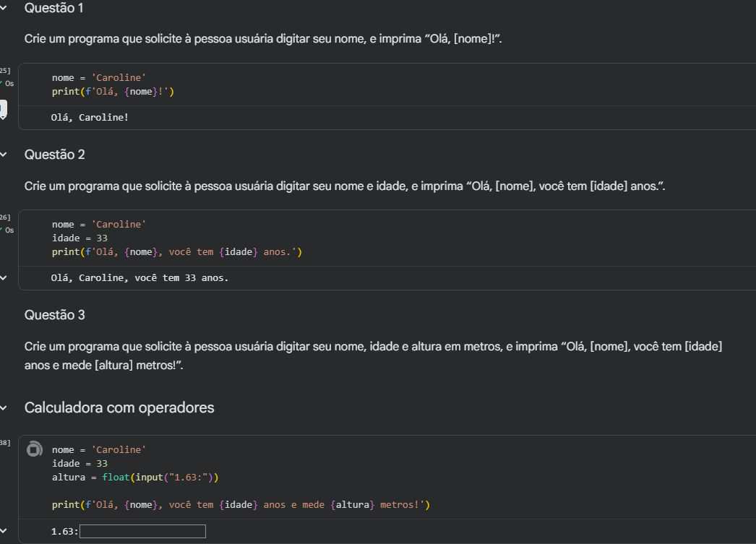Image resolution: width=756 pixels, height=544 pixels.
Task: Click the green checkmark beside cell 26
Action: [x=1, y=230]
